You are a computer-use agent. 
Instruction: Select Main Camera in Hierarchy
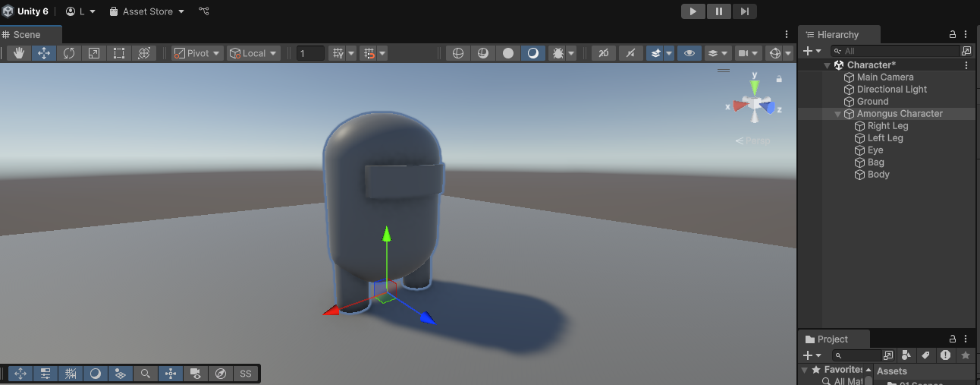[885, 77]
